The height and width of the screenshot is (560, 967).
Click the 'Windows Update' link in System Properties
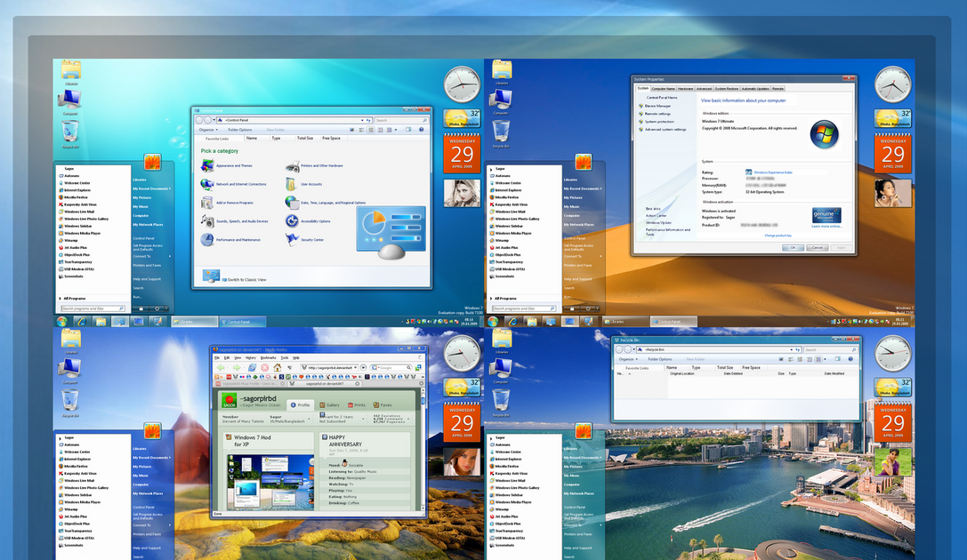click(x=658, y=223)
